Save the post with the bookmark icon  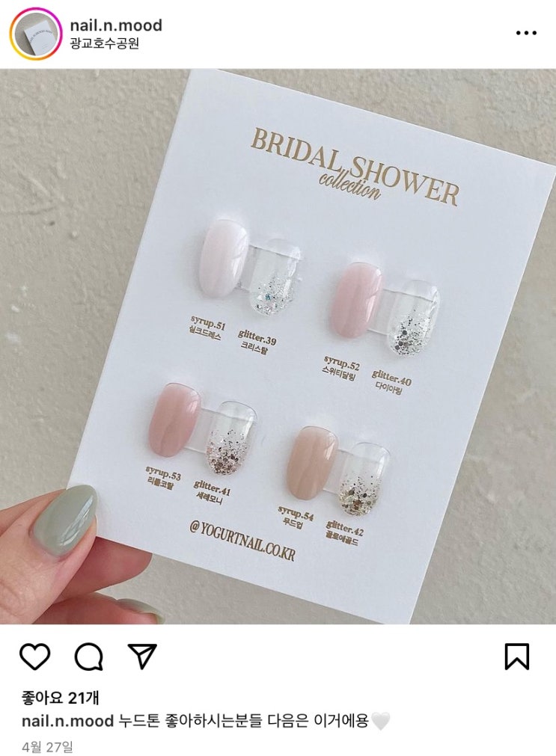tap(517, 657)
